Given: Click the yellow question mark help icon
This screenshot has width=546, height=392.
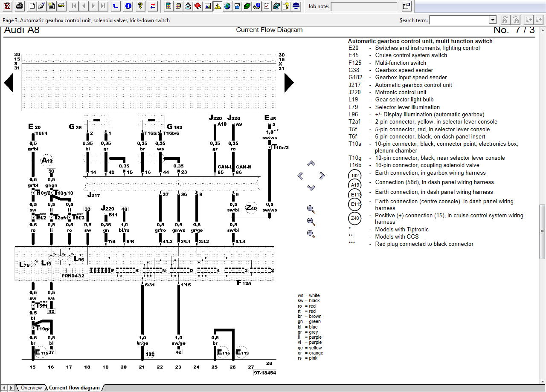Looking at the screenshot, I should point(140,6).
